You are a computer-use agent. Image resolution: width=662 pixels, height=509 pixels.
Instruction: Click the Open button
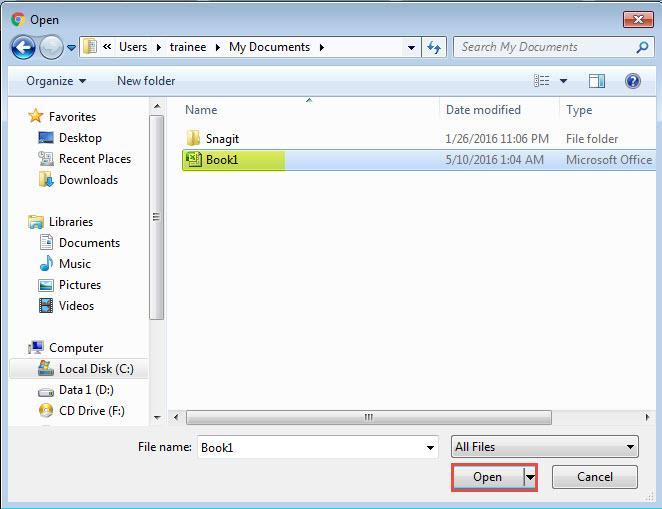click(x=488, y=477)
